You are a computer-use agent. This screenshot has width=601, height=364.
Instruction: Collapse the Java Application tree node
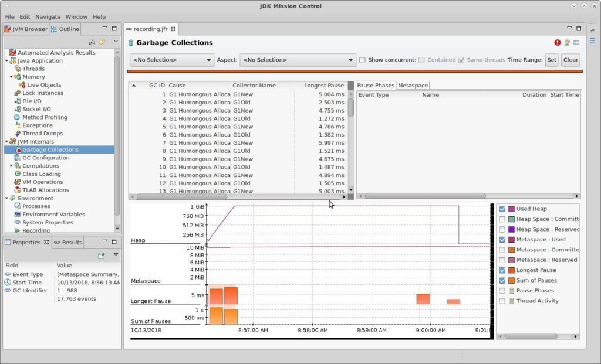point(6,60)
